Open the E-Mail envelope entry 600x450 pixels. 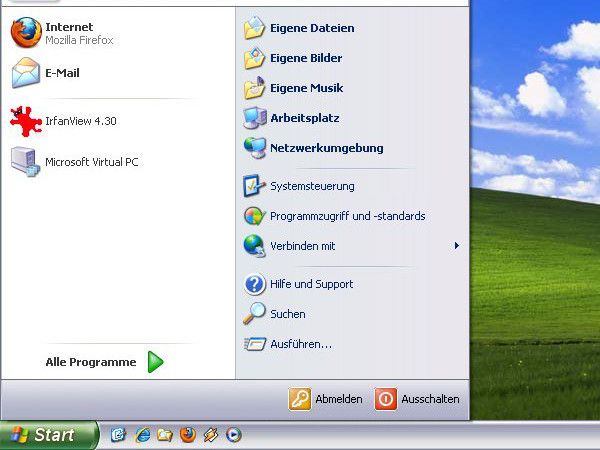(x=118, y=73)
